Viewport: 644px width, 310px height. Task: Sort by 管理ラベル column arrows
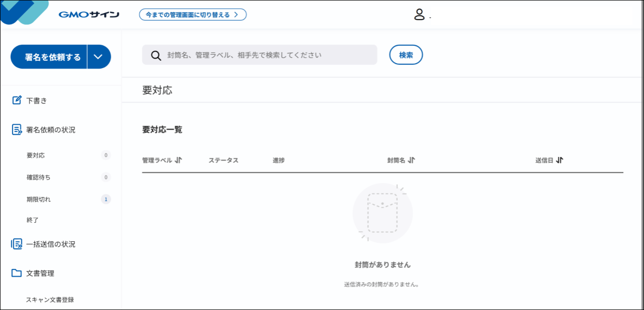coord(178,161)
